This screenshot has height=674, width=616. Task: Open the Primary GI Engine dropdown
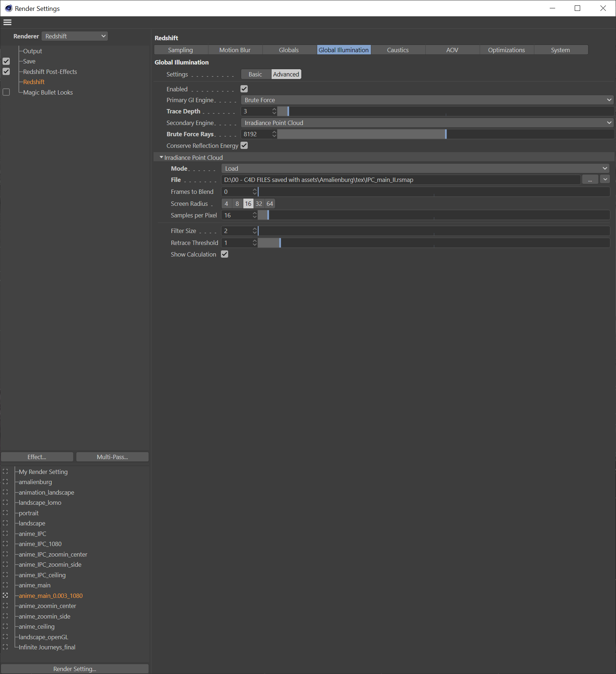point(427,100)
